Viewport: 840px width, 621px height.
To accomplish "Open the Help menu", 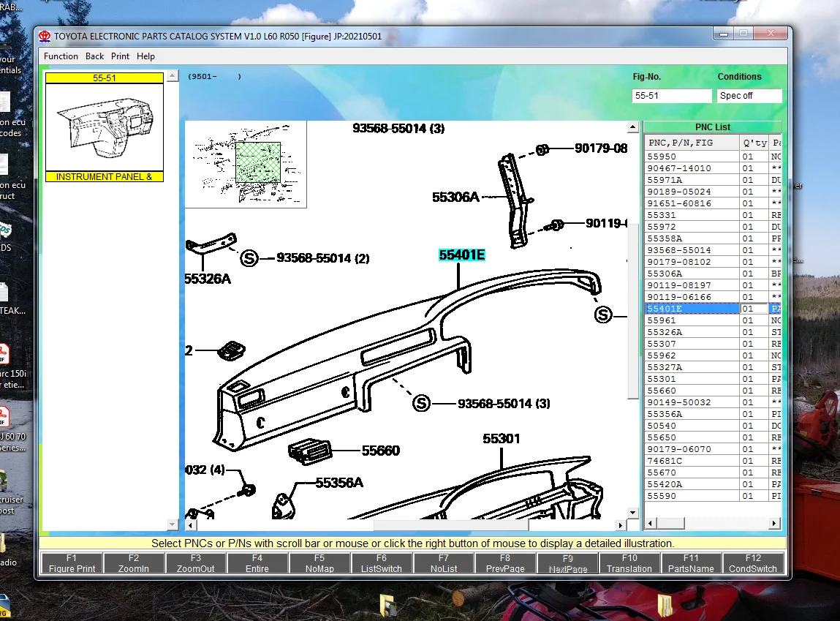I will pos(145,56).
